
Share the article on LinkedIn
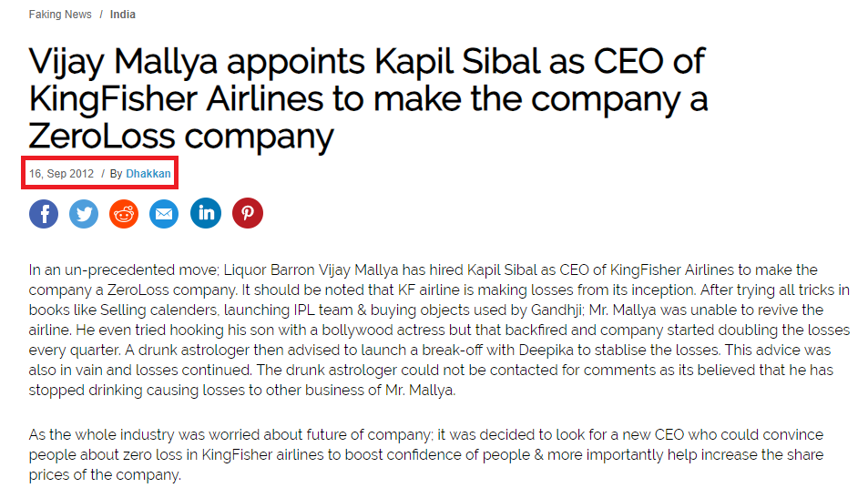(206, 213)
